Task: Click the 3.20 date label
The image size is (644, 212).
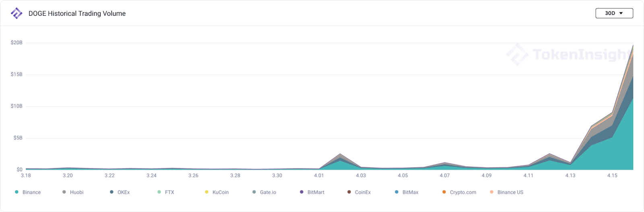Action: 68,175
